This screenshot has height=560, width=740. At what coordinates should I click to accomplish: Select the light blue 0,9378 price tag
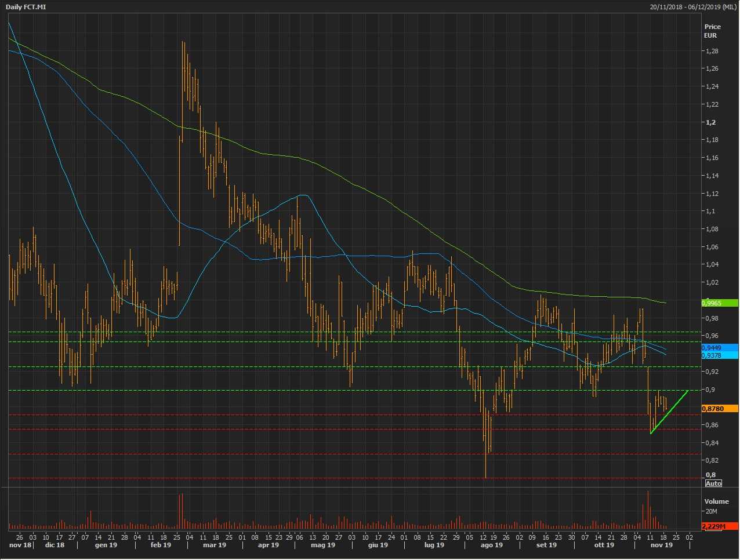point(719,355)
